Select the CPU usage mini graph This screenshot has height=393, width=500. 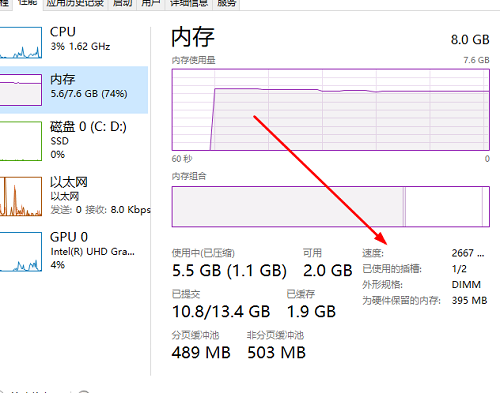pos(21,43)
